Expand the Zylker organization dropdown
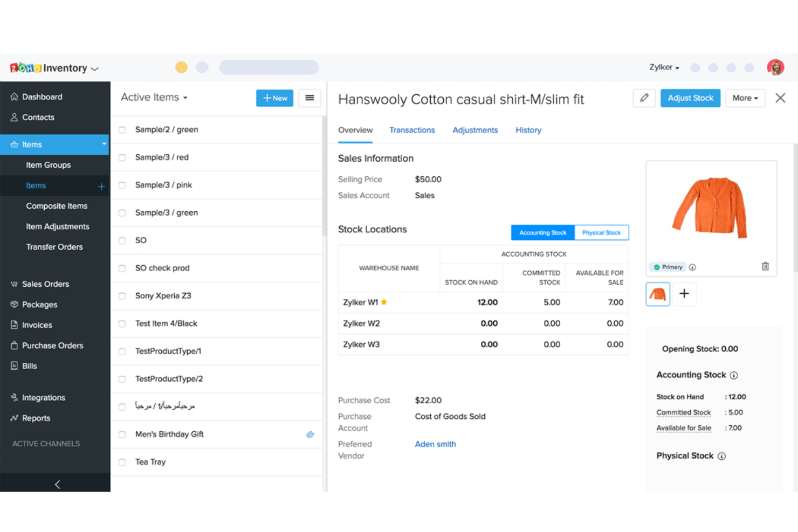Image resolution: width=798 pixels, height=532 pixels. pyautogui.click(x=664, y=67)
